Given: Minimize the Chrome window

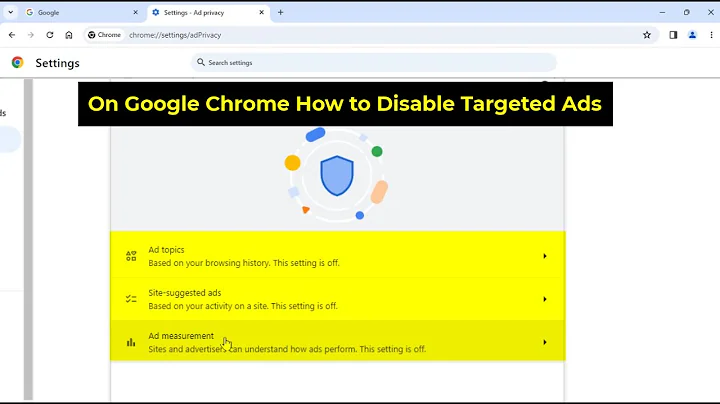Looking at the screenshot, I should click(x=662, y=12).
